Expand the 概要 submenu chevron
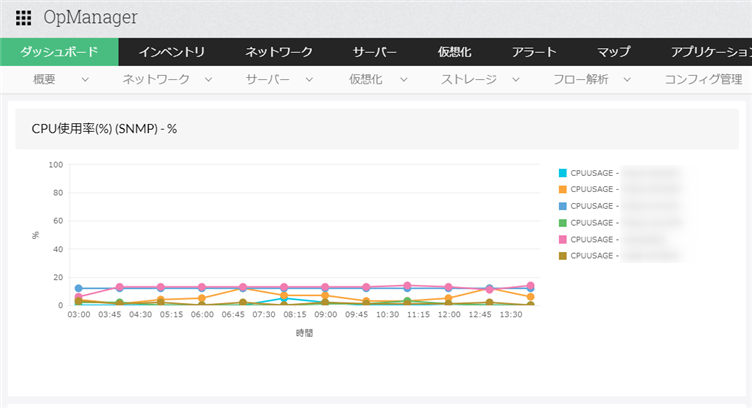Screen dimensions: 752x408 coord(85,80)
